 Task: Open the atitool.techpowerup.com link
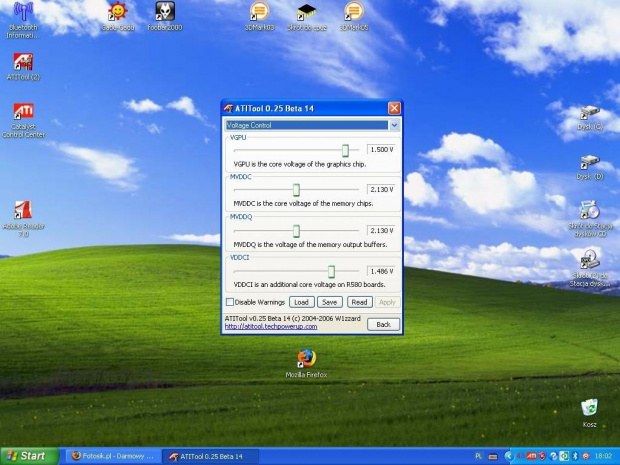271,327
